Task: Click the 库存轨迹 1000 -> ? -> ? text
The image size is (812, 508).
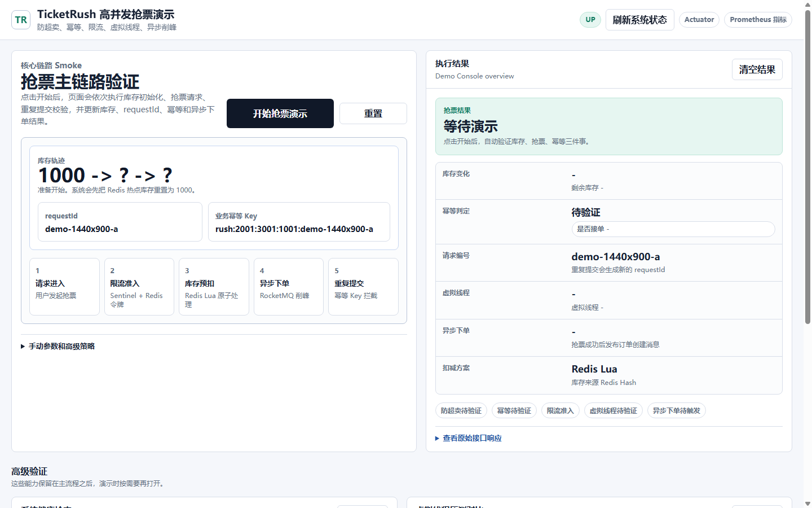Action: [105, 176]
